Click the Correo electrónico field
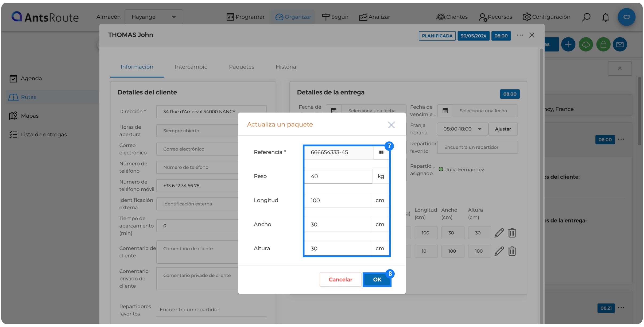644x327 pixels. (197, 149)
